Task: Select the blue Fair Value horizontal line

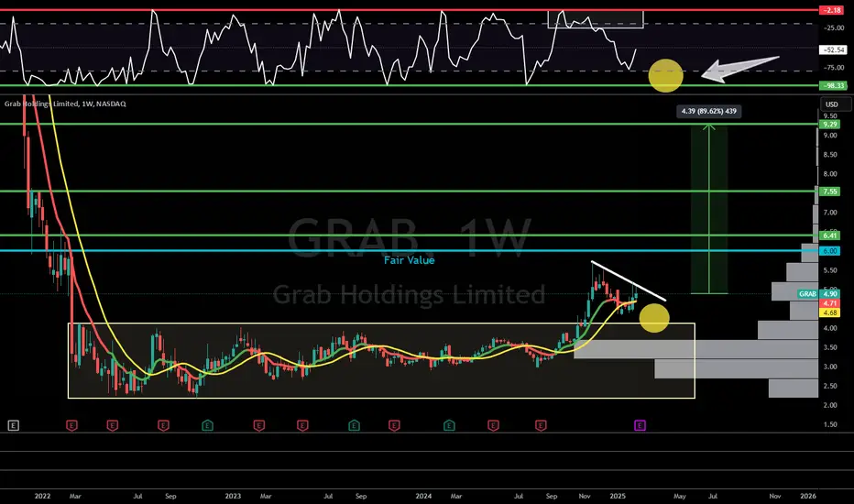Action: [x=409, y=251]
